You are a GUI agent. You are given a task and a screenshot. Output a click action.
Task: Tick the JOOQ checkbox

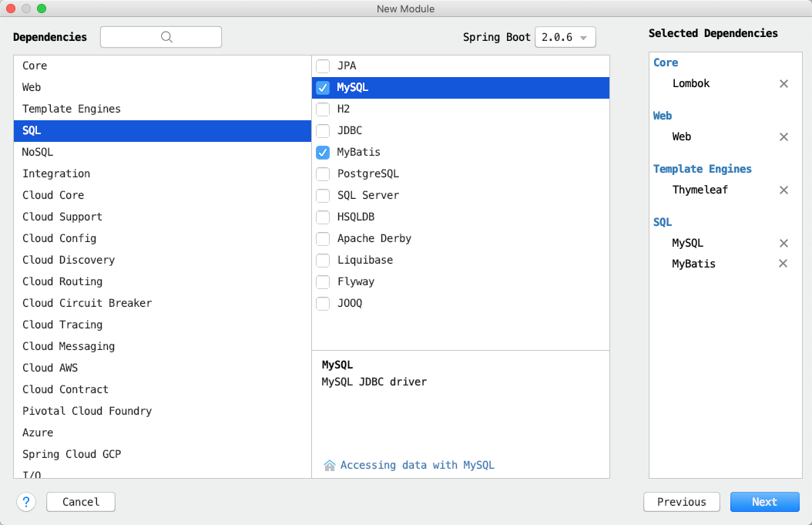[323, 304]
